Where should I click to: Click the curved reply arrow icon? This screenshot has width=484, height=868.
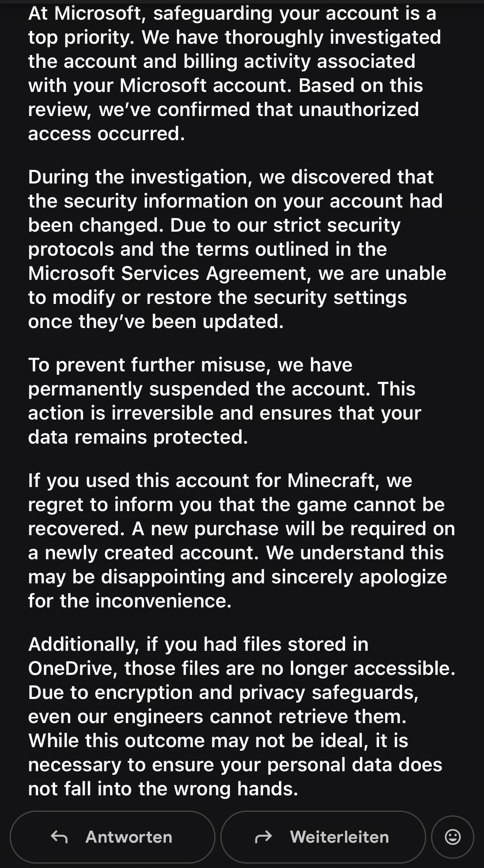click(x=59, y=837)
